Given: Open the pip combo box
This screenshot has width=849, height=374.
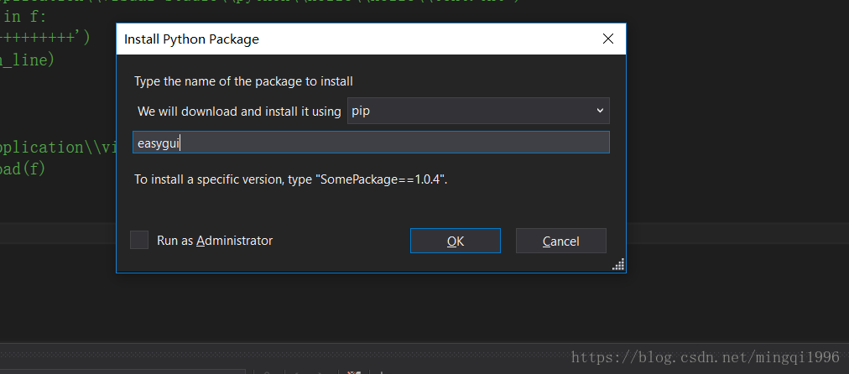Looking at the screenshot, I should (478, 111).
